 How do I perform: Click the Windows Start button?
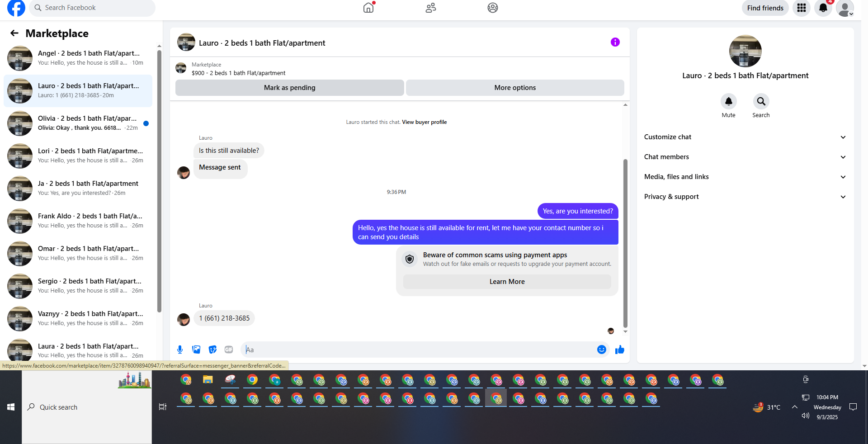11,407
